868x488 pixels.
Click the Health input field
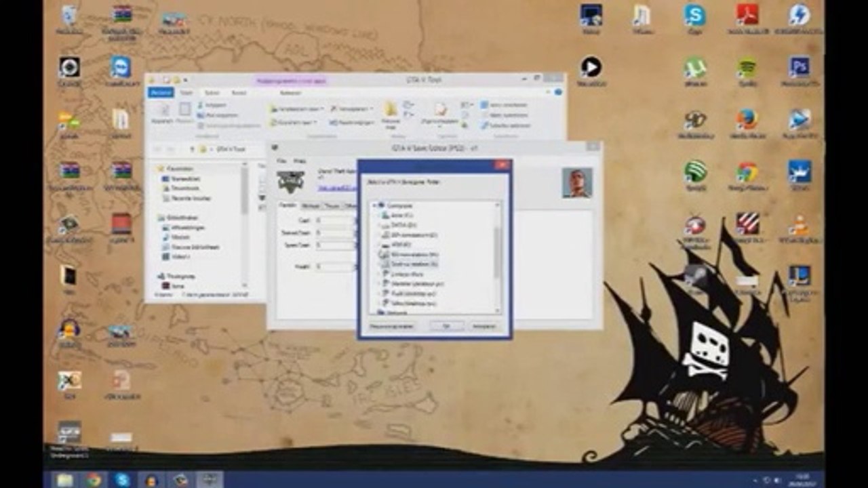click(x=335, y=267)
